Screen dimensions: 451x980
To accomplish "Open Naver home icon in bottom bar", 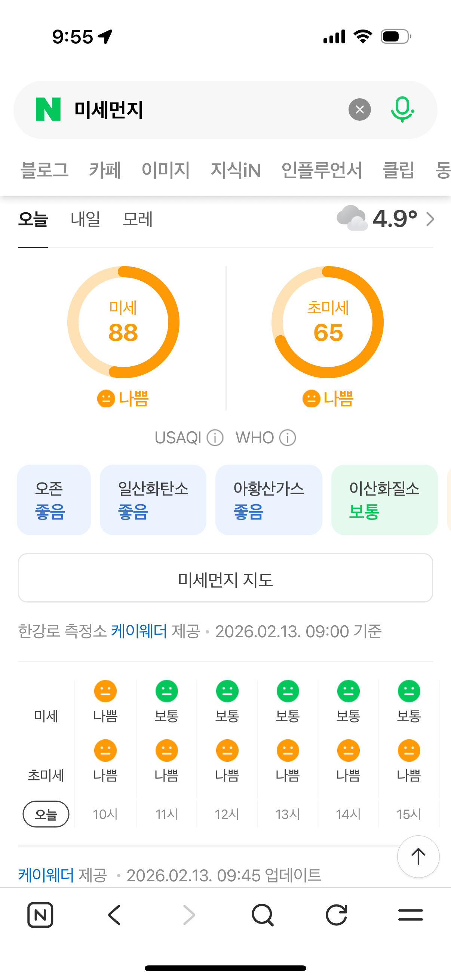I will tap(40, 915).
